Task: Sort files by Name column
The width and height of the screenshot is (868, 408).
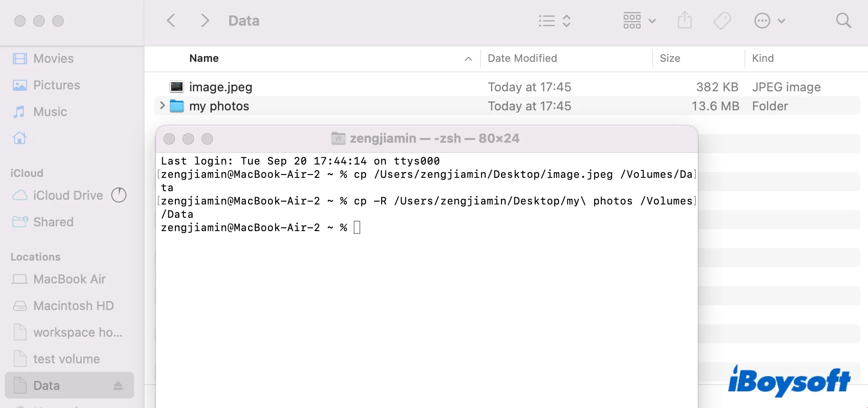Action: click(204, 58)
